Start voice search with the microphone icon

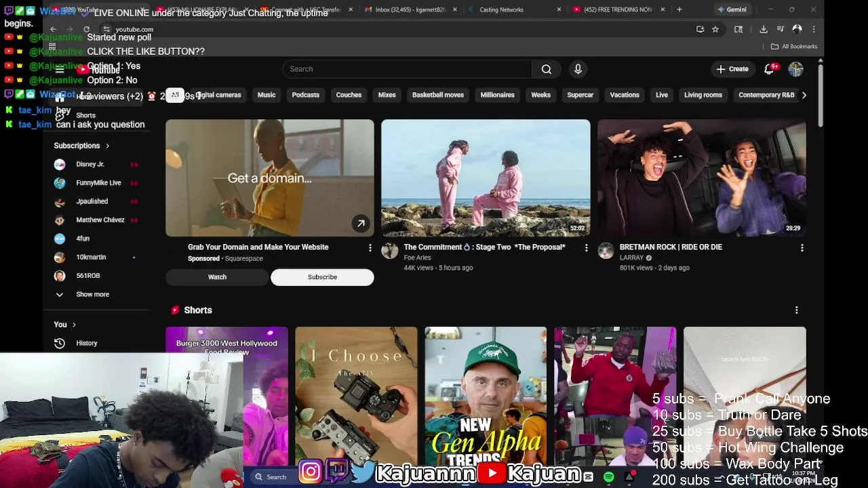coord(578,69)
